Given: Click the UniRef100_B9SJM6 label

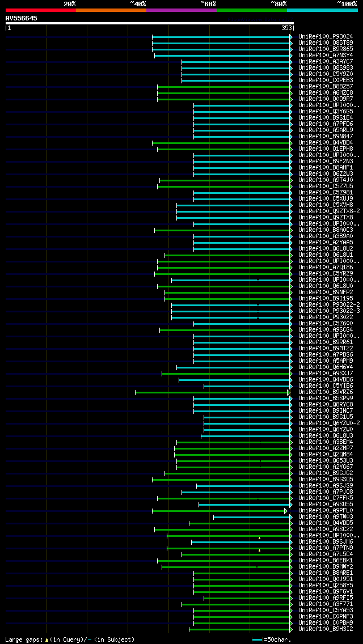Looking at the screenshot, I should click(x=326, y=542).
